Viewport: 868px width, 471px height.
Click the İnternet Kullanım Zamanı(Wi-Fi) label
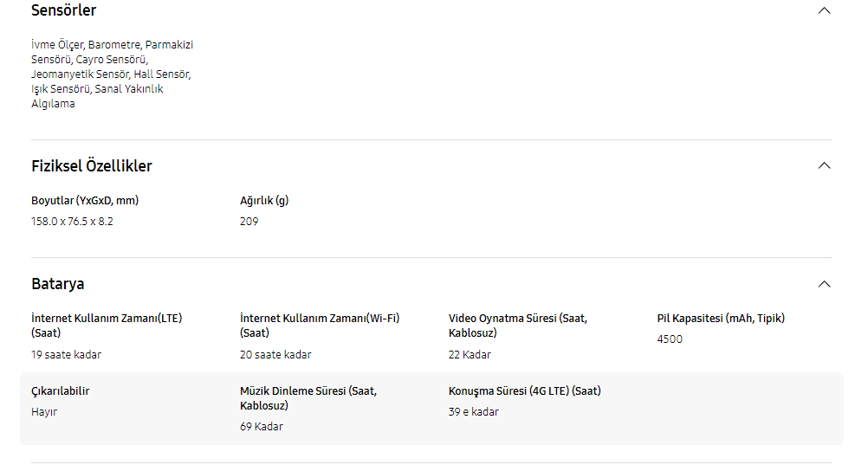[320, 325]
